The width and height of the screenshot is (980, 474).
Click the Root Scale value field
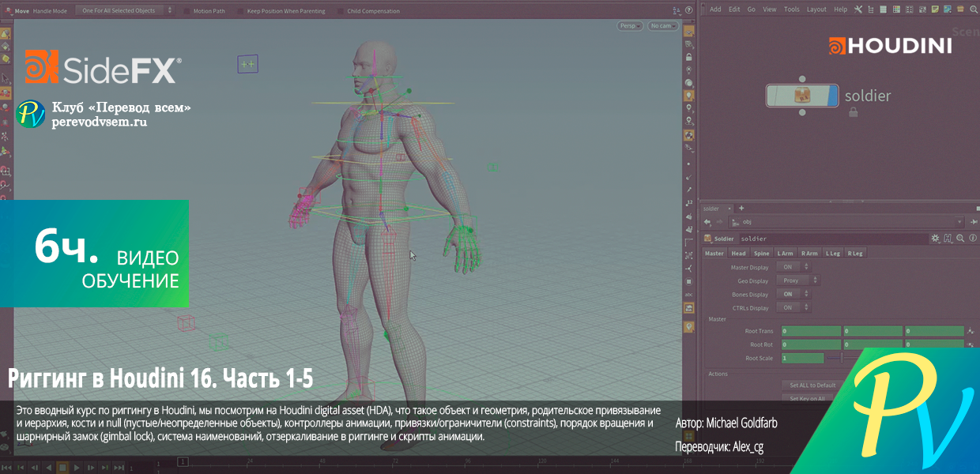[x=802, y=358]
